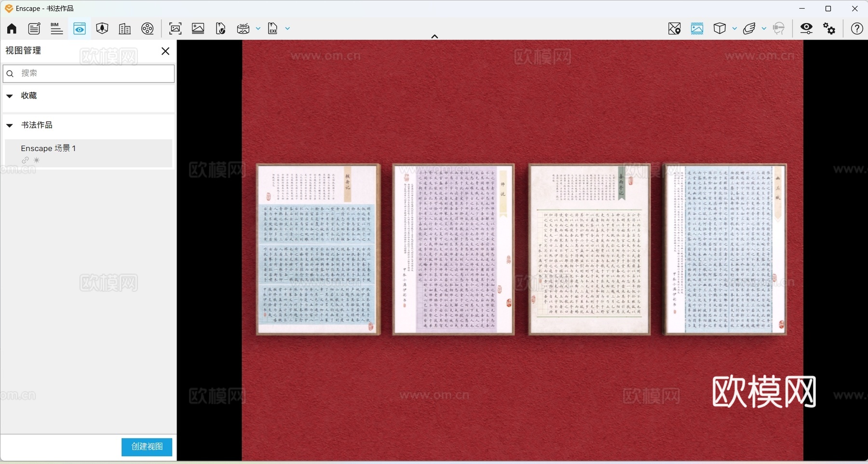
Task: Collapse the 书法作品 section
Action: pos(10,125)
